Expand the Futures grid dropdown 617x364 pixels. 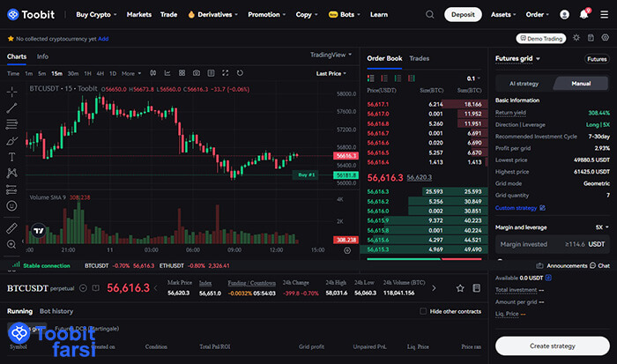[x=520, y=59]
